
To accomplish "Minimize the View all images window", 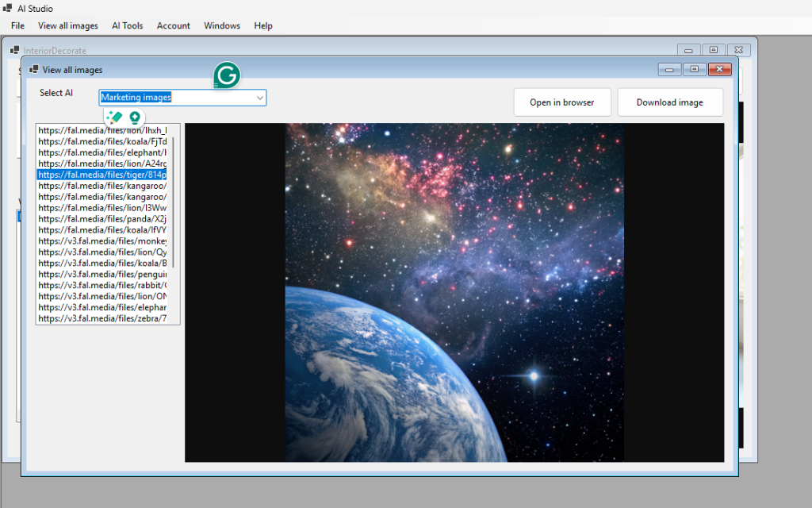I will 669,69.
